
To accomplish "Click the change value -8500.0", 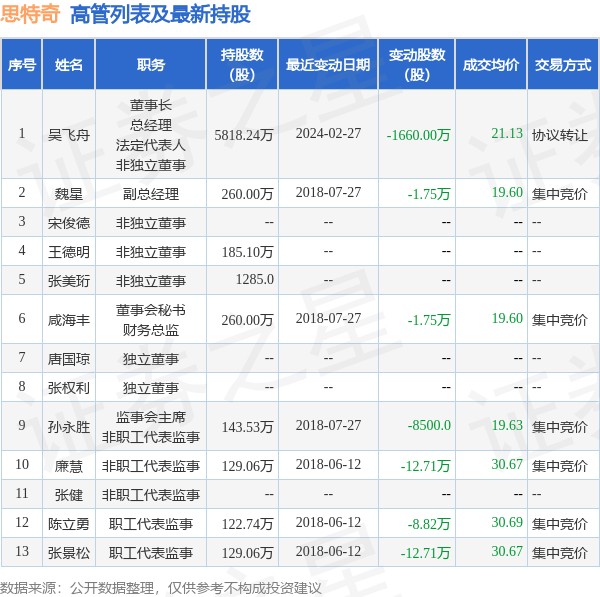I will pos(429,425).
